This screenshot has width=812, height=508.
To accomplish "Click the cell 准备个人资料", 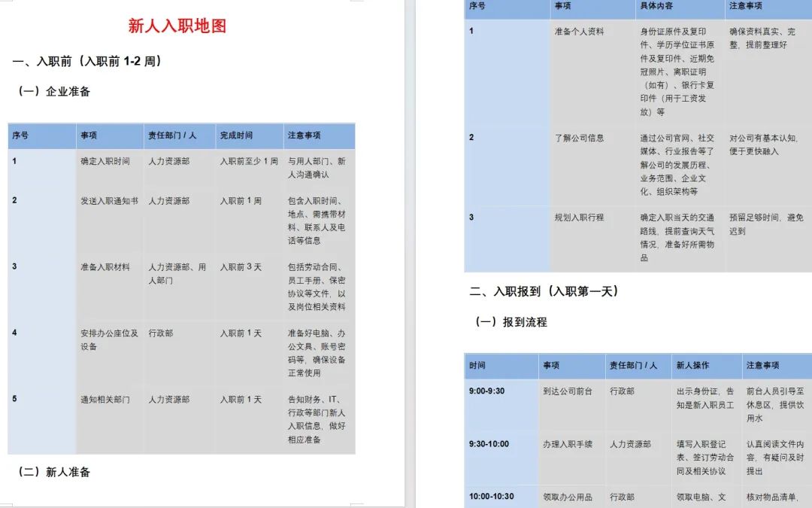I will (579, 32).
